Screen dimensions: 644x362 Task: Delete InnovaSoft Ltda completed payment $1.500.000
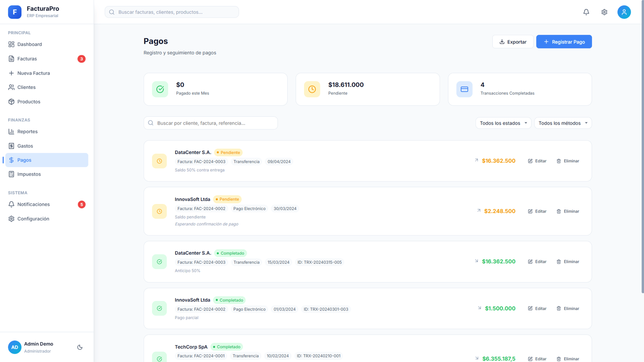(568, 308)
